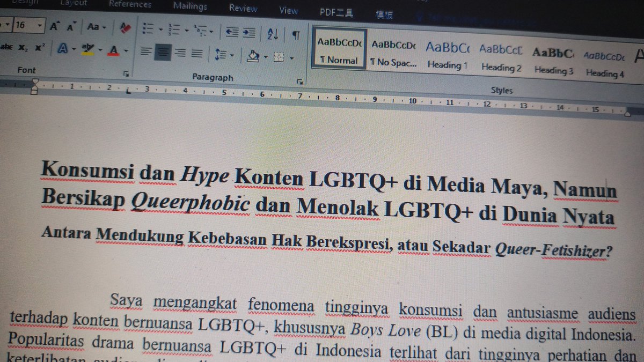Apply Heading 1 style
The height and width of the screenshot is (362, 644).
448,56
